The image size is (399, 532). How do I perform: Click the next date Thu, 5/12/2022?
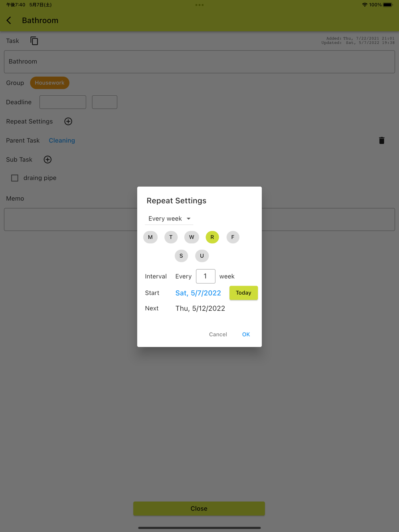point(200,308)
